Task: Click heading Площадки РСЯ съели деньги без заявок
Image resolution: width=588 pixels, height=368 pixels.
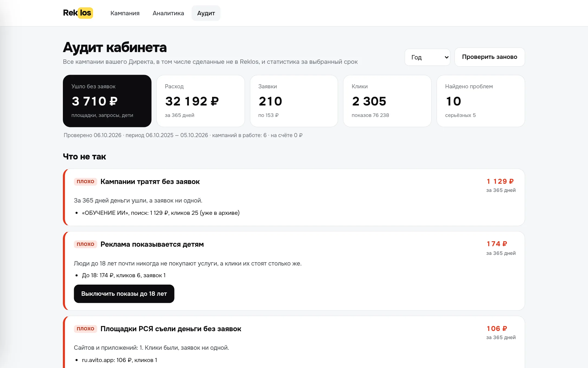Action: pyautogui.click(x=171, y=329)
